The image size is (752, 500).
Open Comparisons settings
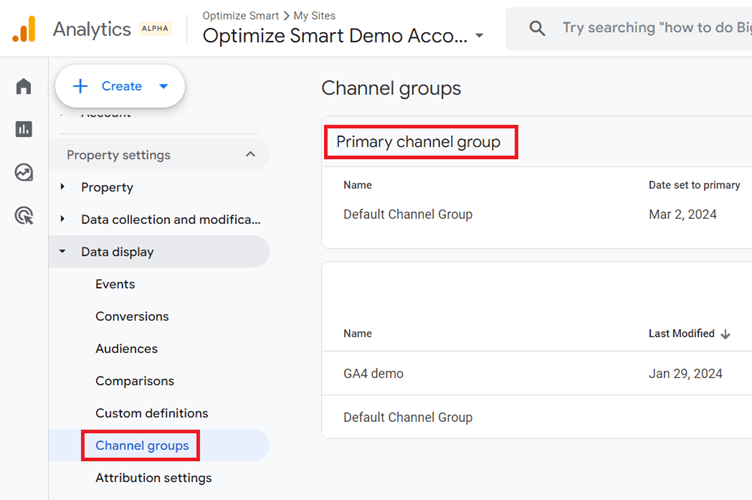point(135,381)
